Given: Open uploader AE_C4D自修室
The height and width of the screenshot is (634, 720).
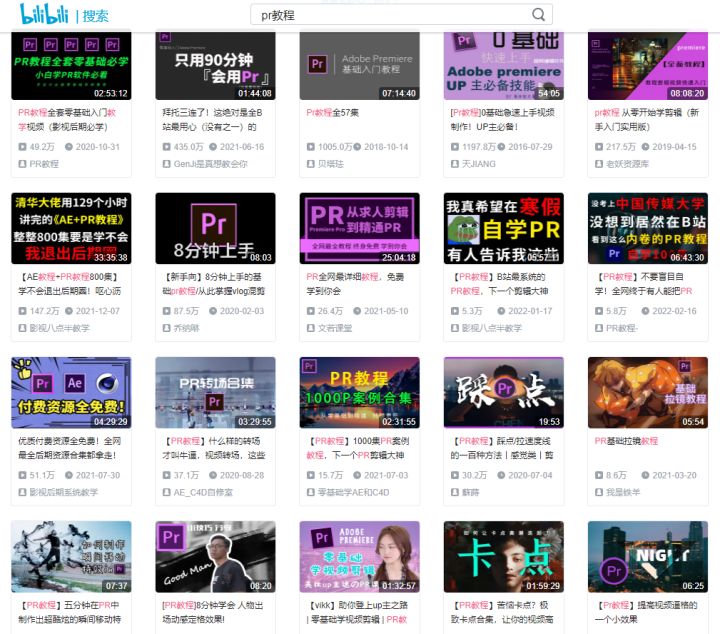Looking at the screenshot, I should [203, 493].
